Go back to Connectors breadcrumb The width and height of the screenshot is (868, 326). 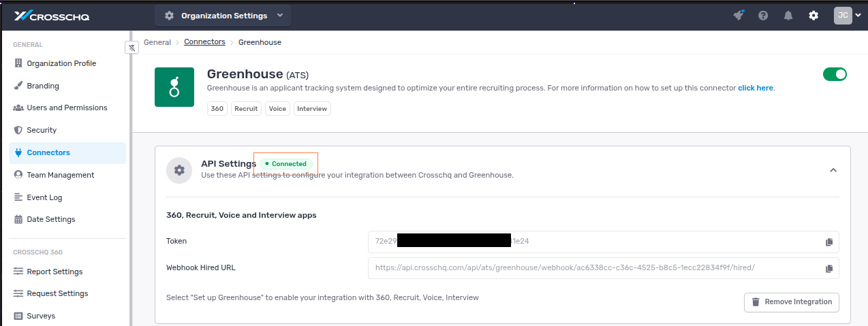point(204,42)
